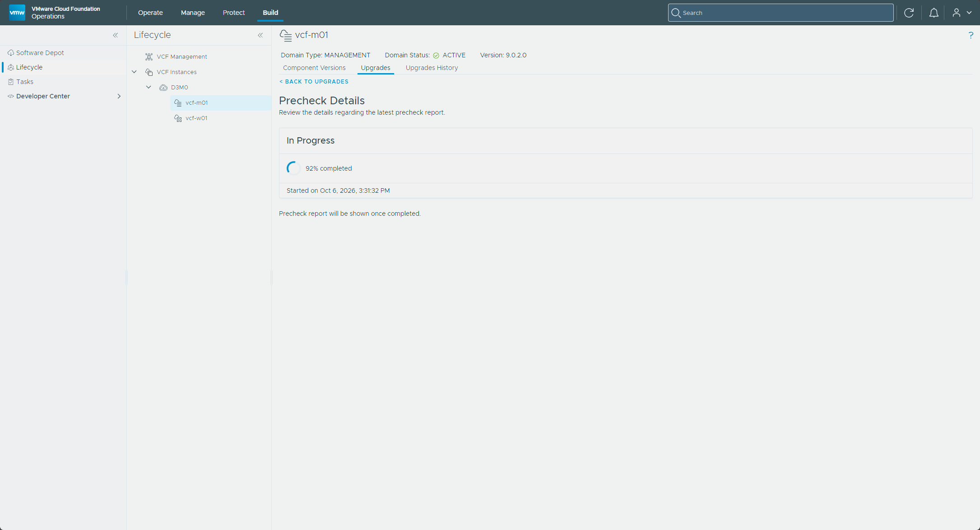Click the Search input field
980x530 pixels.
[780, 13]
